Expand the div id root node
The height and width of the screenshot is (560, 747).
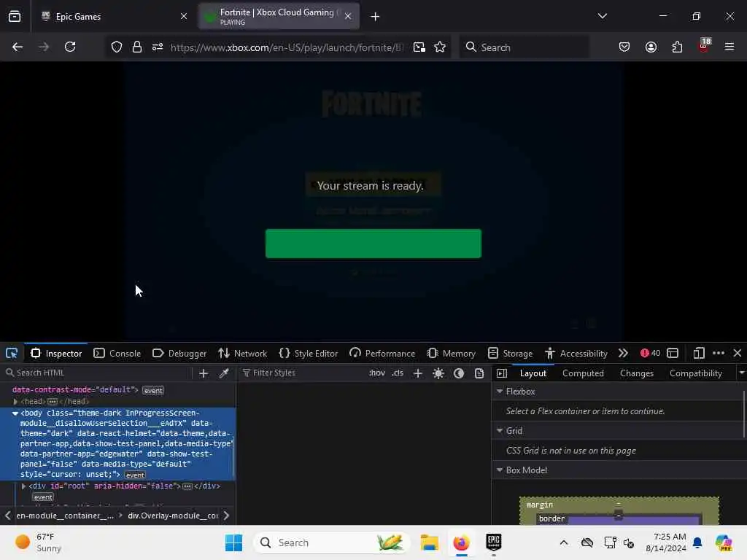tap(23, 486)
